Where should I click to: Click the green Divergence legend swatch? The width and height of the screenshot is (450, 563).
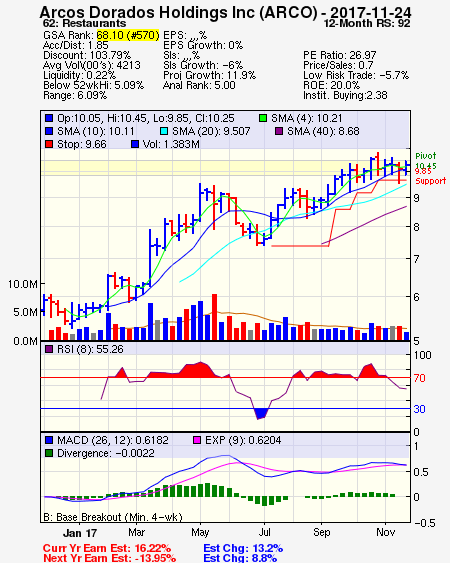tap(49, 453)
